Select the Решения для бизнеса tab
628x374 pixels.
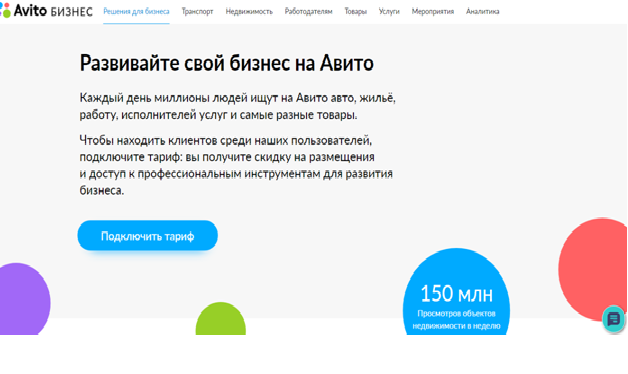point(136,12)
